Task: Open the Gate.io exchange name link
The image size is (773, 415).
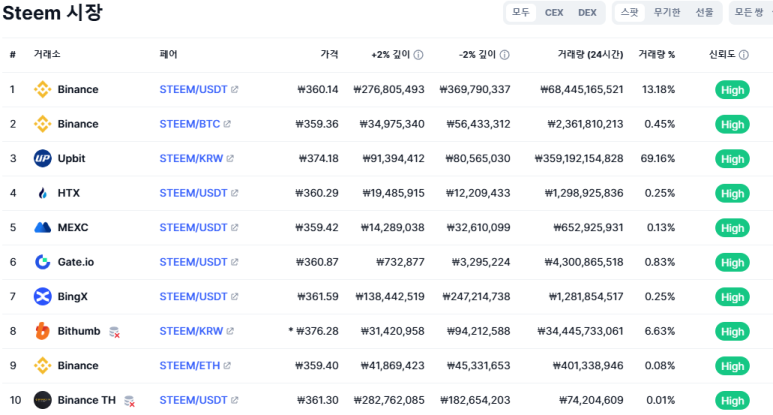Action: click(x=75, y=262)
